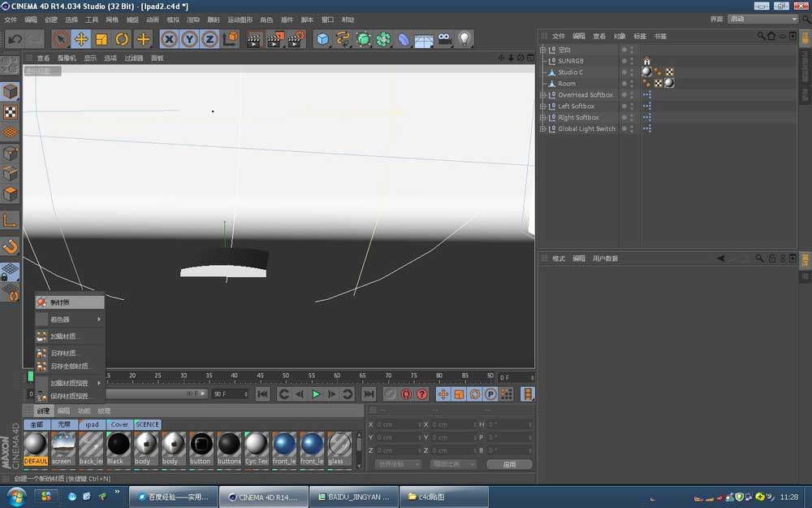The height and width of the screenshot is (508, 812).
Task: Switch to the SCENCE tab in material manager
Action: 147,424
